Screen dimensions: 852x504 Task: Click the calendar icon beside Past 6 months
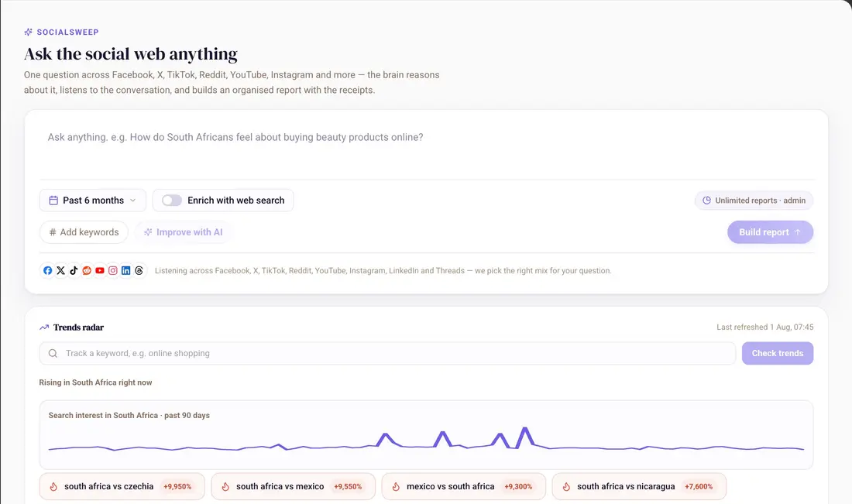tap(53, 201)
